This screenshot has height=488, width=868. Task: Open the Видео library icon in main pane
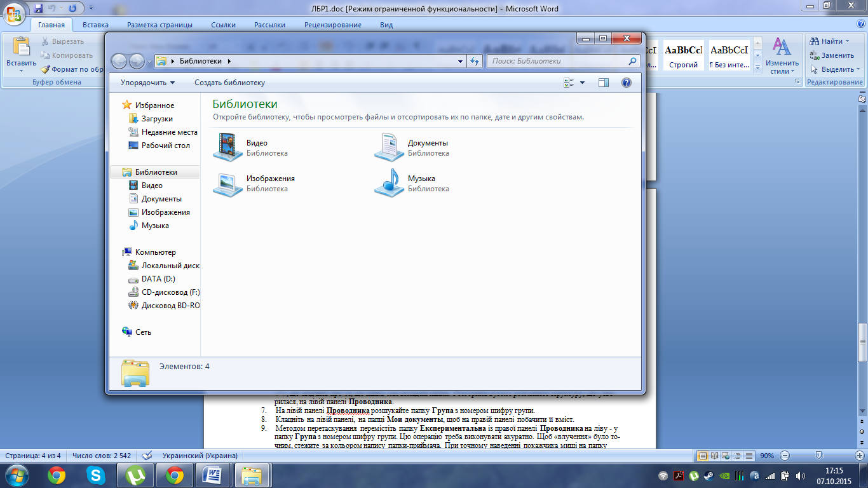point(228,147)
